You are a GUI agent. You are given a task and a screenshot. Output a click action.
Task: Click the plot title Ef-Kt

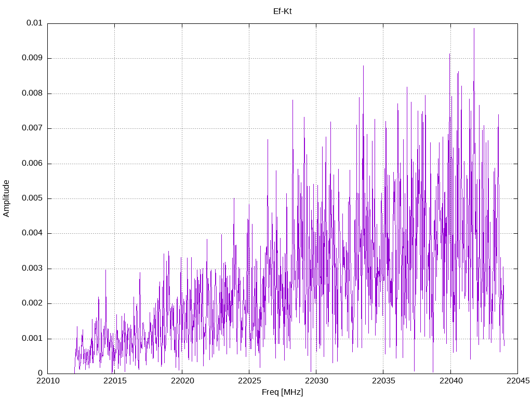coord(282,11)
